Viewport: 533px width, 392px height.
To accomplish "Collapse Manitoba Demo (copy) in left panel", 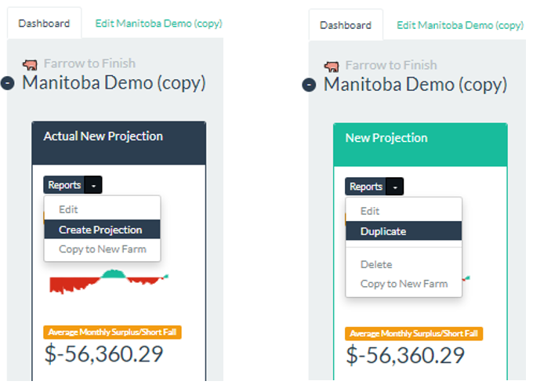I will (x=8, y=83).
